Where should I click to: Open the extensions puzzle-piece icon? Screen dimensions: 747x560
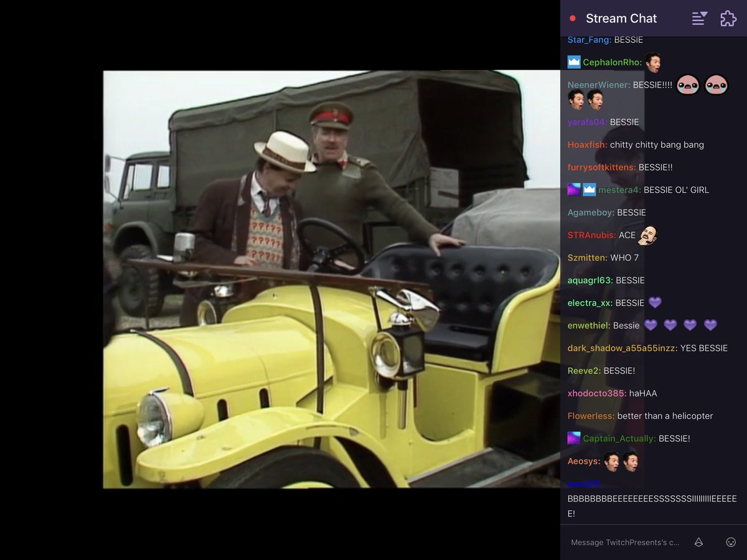point(728,18)
